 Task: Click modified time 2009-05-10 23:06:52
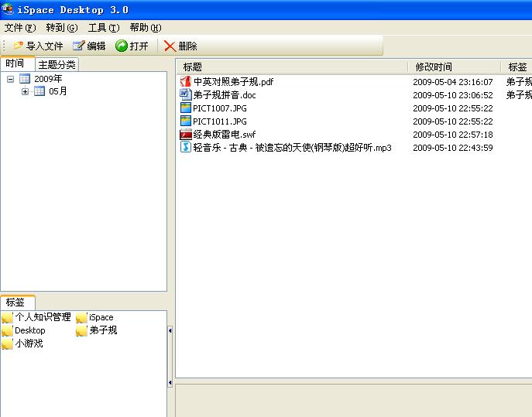pyautogui.click(x=452, y=95)
